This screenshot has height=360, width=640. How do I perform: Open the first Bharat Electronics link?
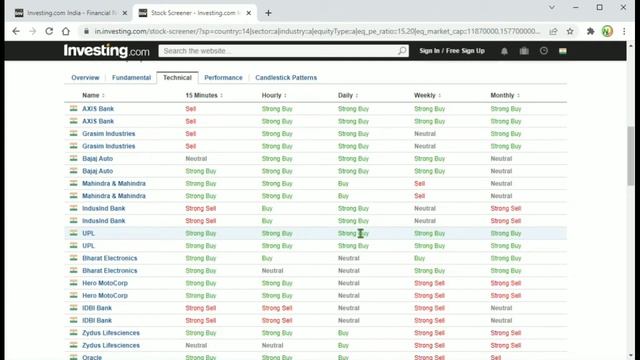[110, 258]
